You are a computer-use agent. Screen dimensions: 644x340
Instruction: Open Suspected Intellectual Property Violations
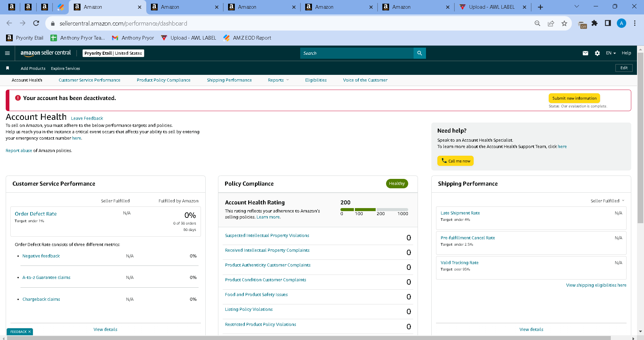coord(267,235)
